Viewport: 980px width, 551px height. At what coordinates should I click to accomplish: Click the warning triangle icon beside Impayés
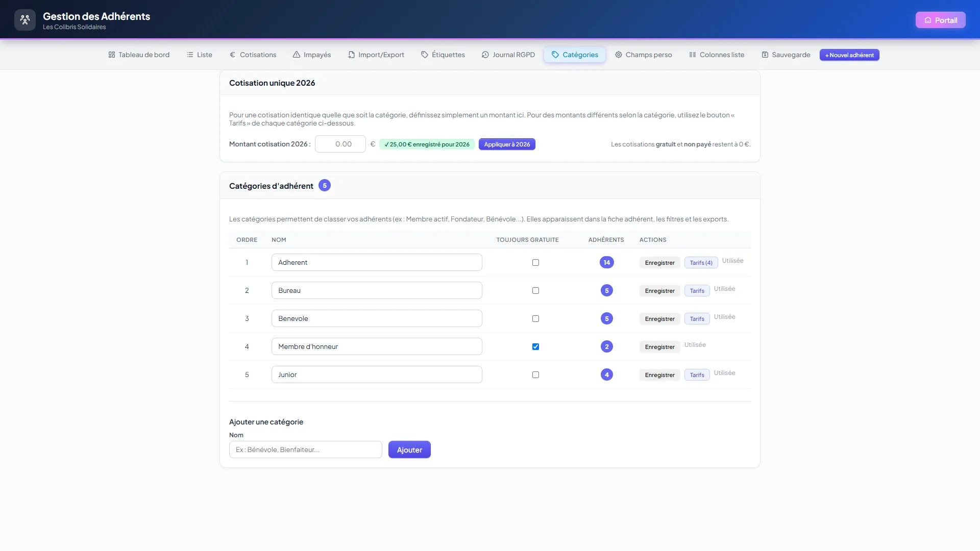297,55
